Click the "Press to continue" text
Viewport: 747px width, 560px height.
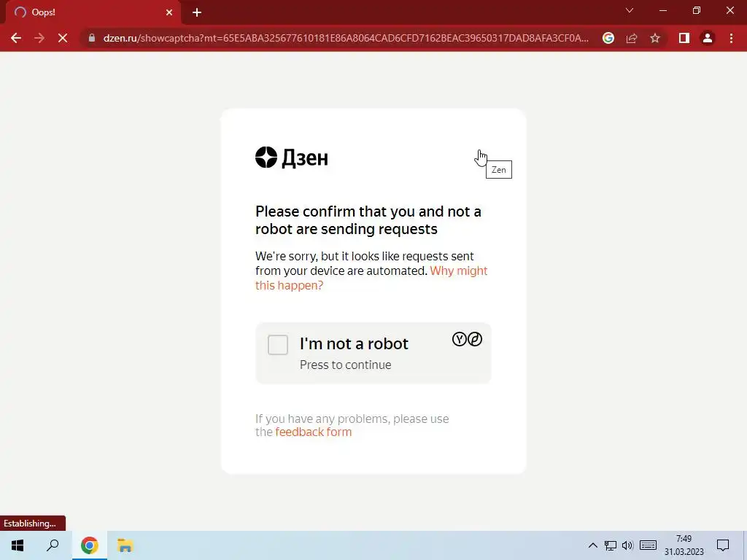pos(345,365)
